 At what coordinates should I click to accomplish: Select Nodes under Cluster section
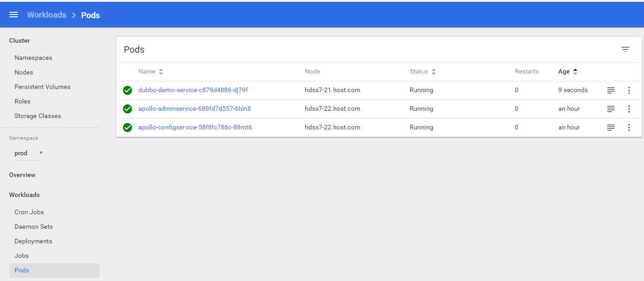(x=24, y=72)
